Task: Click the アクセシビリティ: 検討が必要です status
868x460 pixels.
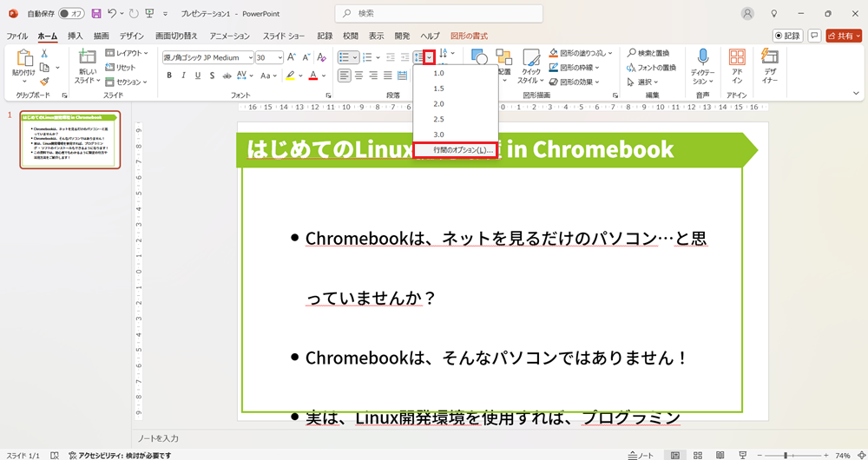Action: click(120, 456)
